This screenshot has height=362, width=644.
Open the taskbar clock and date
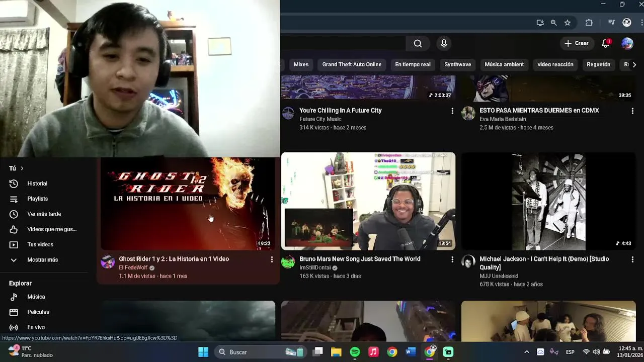pos(630,351)
